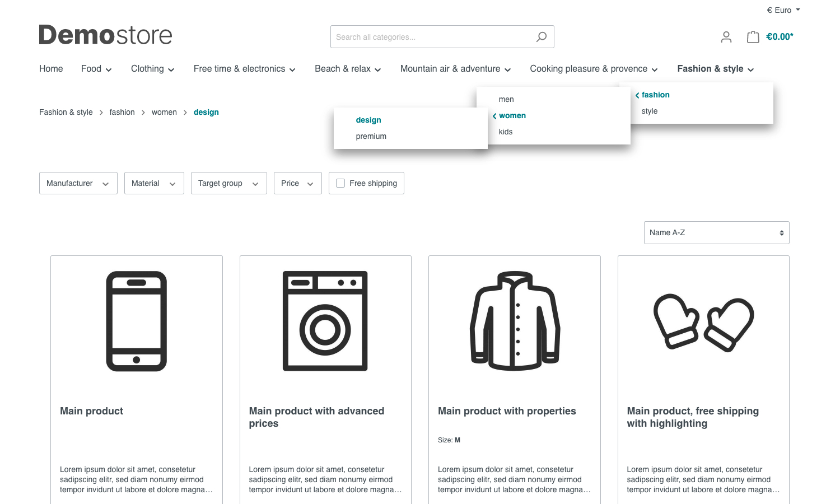Select premium in the flyout menu
This screenshot has height=504, width=840.
pos(371,136)
